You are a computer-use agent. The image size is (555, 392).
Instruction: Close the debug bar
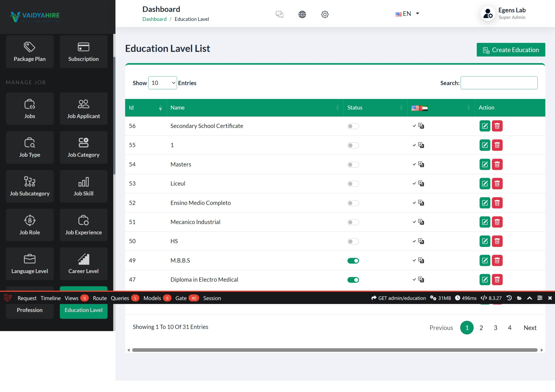pyautogui.click(x=550, y=298)
